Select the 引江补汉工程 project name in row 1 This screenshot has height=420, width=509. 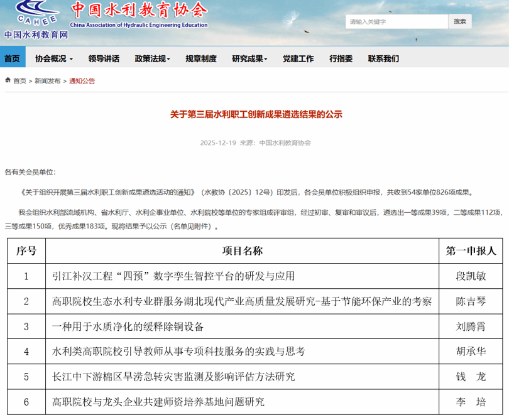[173, 276]
